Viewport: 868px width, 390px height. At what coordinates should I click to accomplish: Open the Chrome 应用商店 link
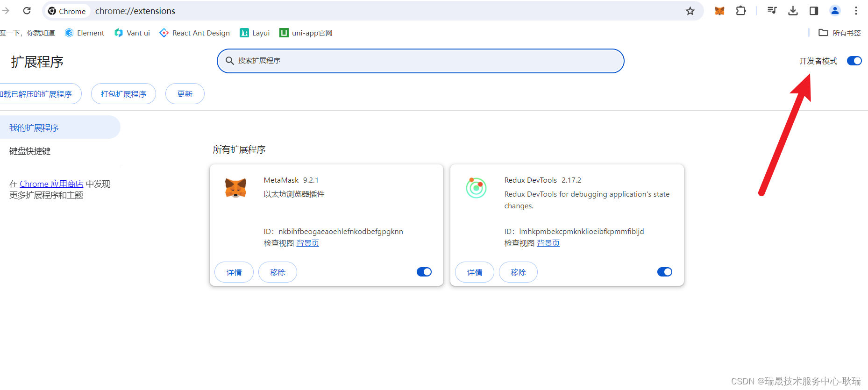[x=51, y=184]
